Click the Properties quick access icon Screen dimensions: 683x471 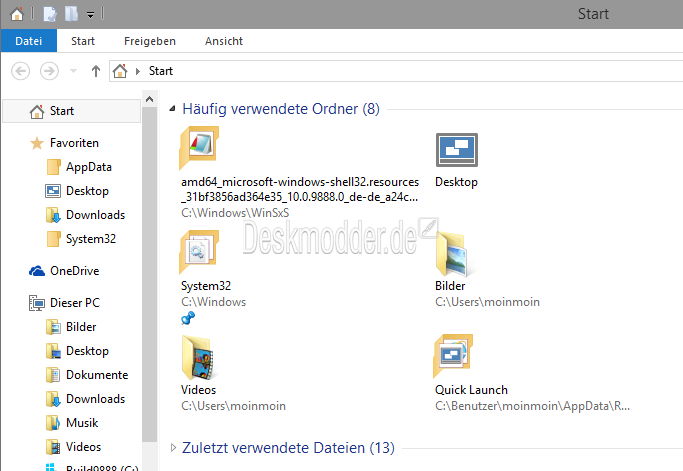[50, 14]
